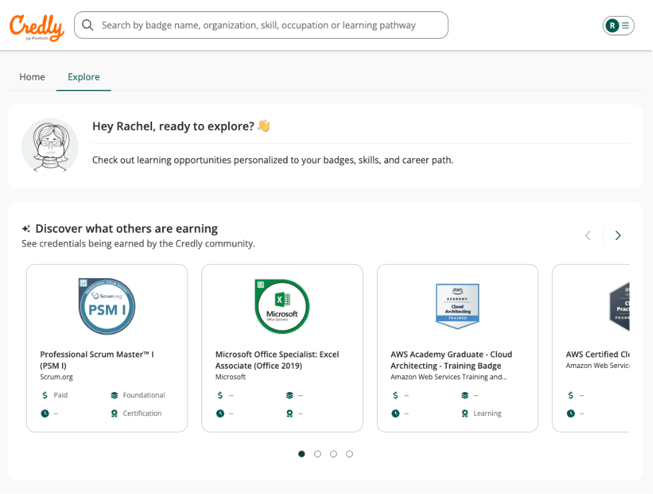Open AWS Academy Cloud Architecting badge image
653x494 pixels.
click(457, 306)
